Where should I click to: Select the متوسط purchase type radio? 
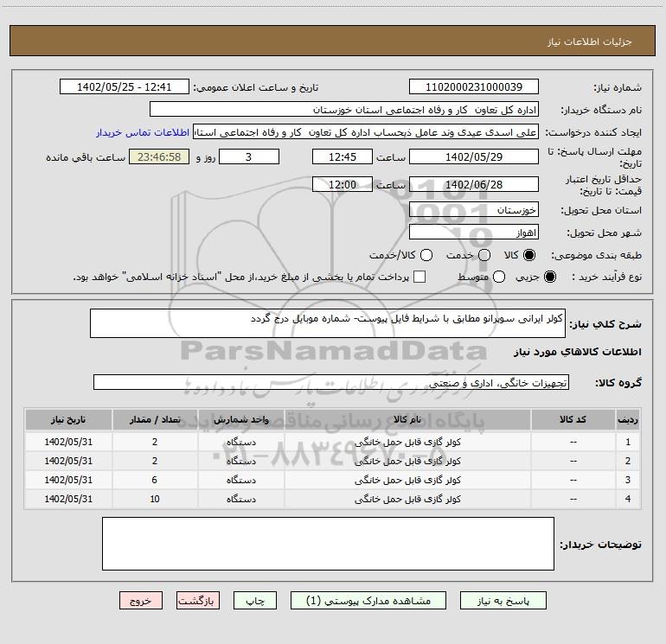coord(499,277)
